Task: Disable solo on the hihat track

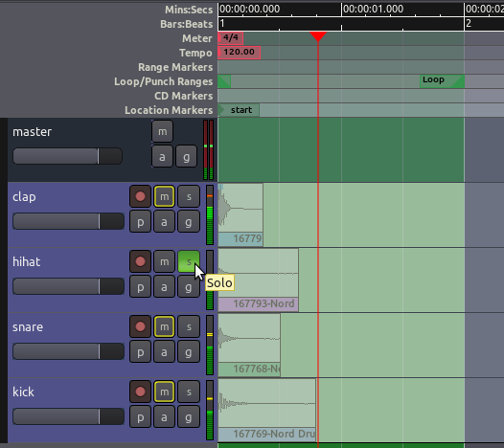Action: 189,261
